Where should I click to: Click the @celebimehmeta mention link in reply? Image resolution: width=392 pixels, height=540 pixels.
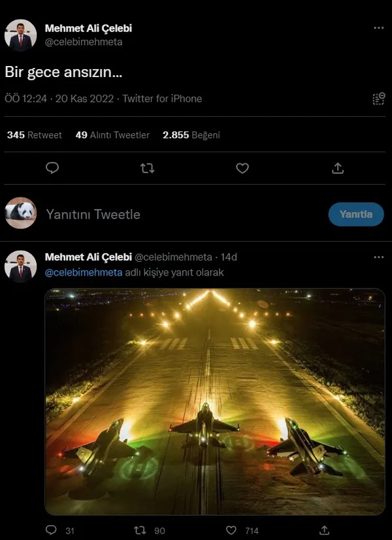(x=83, y=272)
